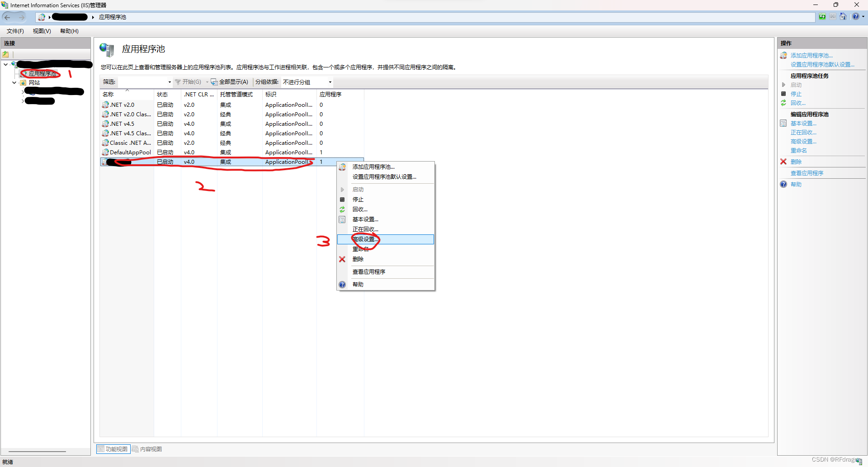Open the 筛选 filter dropdown arrow
This screenshot has width=868, height=467.
[170, 82]
